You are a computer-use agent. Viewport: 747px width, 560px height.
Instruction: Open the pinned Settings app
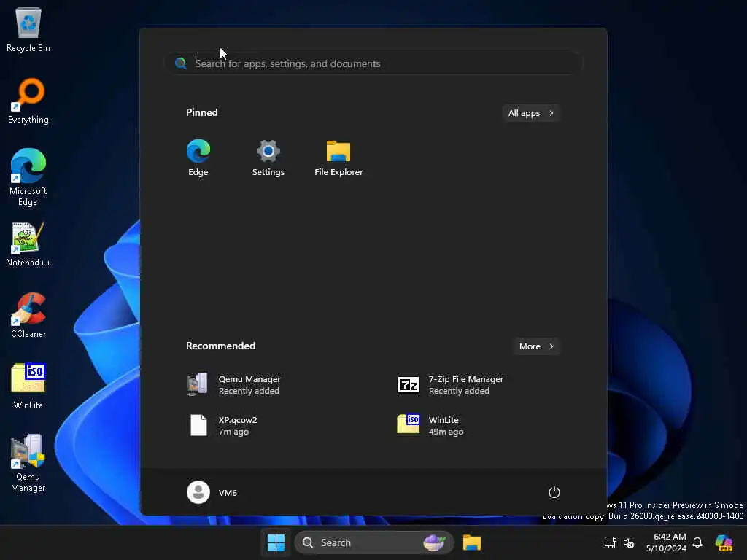click(x=268, y=158)
